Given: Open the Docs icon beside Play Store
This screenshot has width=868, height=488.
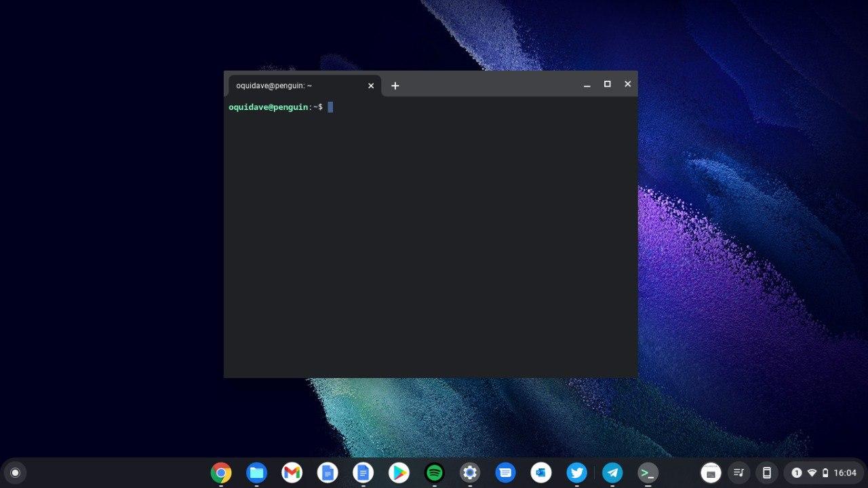Looking at the screenshot, I should (x=363, y=472).
